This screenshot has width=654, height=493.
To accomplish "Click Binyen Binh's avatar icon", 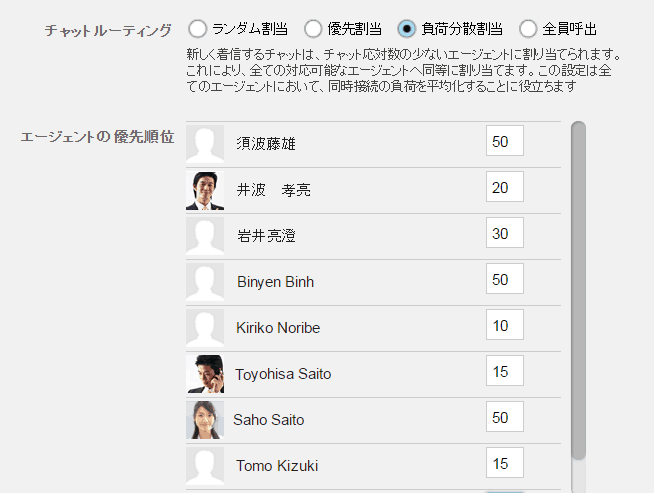I will click(x=205, y=282).
